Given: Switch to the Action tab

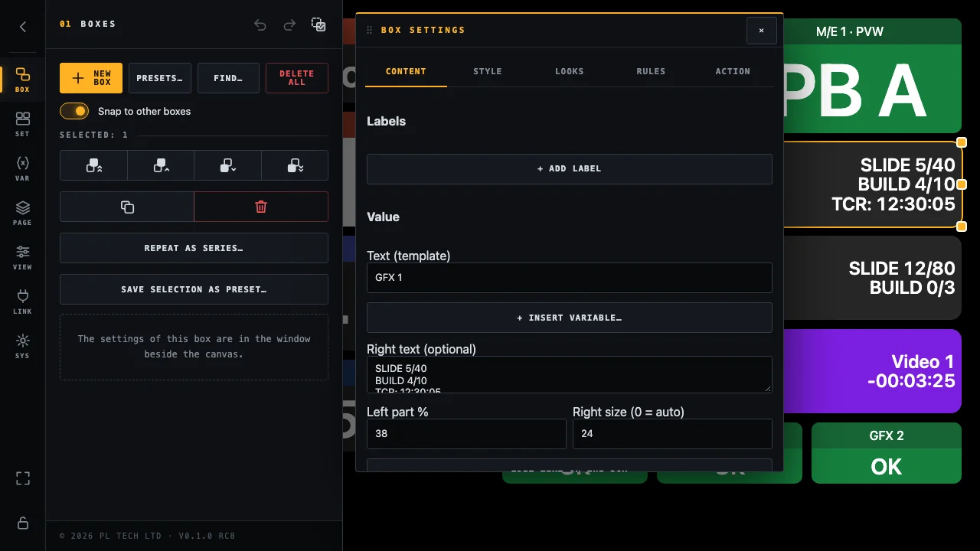Looking at the screenshot, I should pos(733,71).
